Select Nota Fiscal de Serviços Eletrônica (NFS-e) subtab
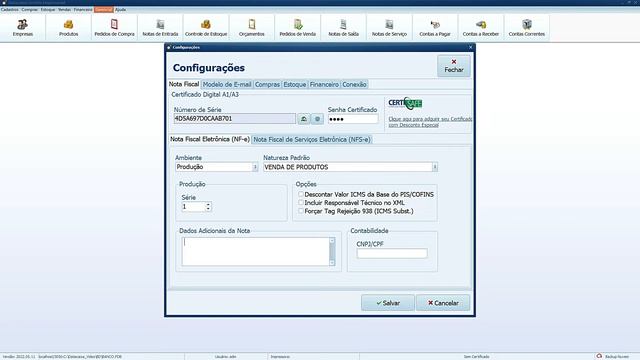The image size is (640, 360). pos(312,140)
